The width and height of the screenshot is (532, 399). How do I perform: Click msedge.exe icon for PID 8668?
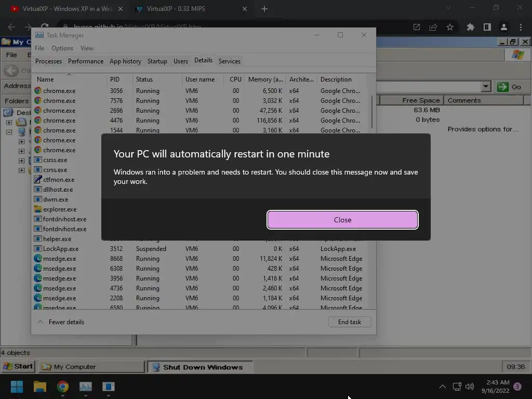[37, 259]
